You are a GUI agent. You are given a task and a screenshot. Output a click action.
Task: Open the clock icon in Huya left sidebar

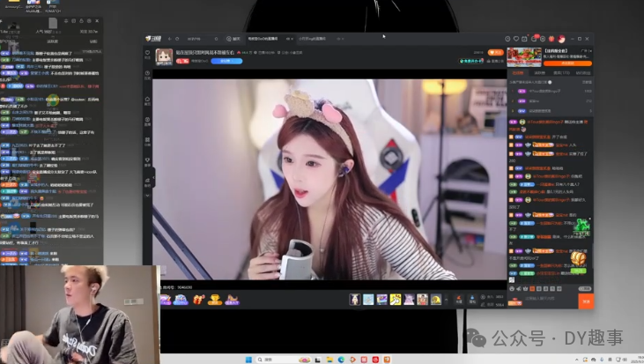coord(147,75)
